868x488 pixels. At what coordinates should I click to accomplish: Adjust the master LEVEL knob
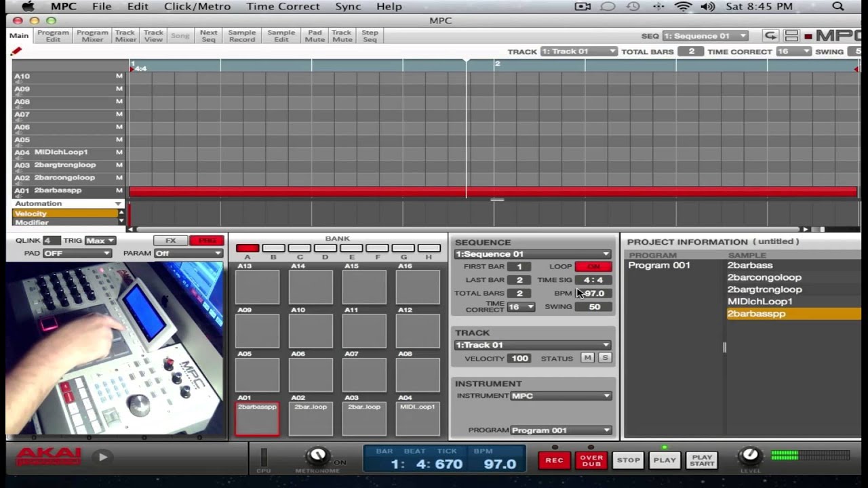750,455
